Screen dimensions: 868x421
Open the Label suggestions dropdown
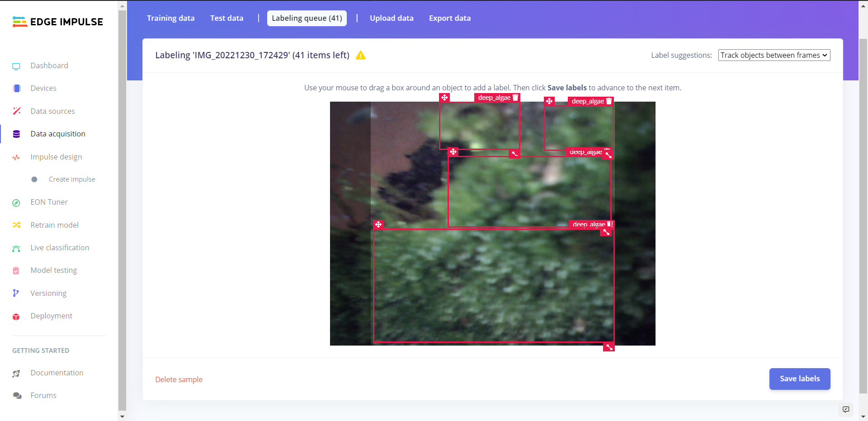(774, 55)
